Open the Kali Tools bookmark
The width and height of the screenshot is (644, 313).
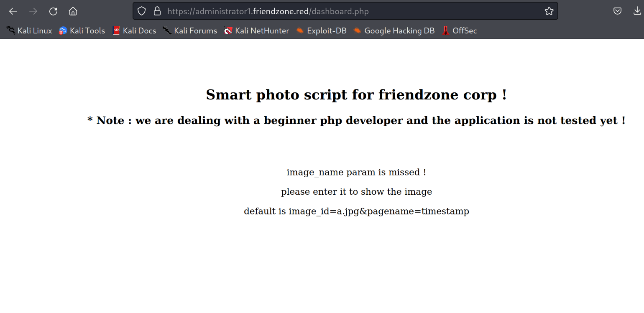tap(82, 31)
